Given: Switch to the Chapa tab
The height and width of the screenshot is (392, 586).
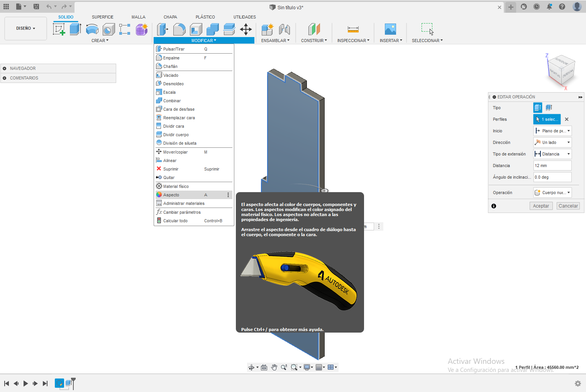Looking at the screenshot, I should pos(170,17).
